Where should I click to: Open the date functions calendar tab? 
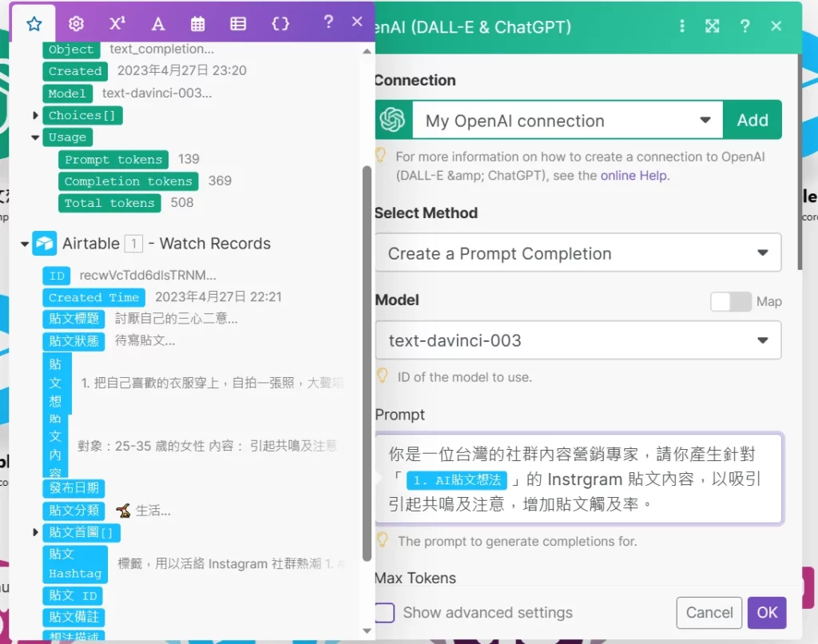point(197,22)
